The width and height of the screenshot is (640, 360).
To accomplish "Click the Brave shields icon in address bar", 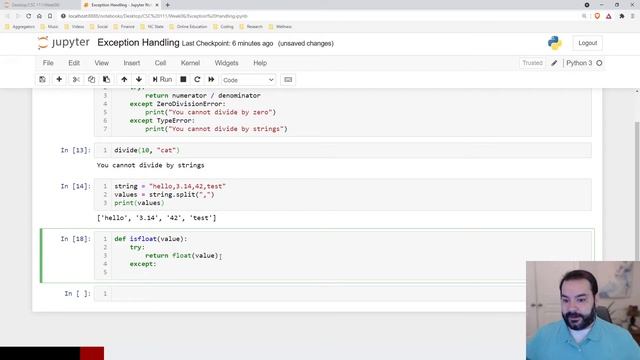I will [597, 16].
